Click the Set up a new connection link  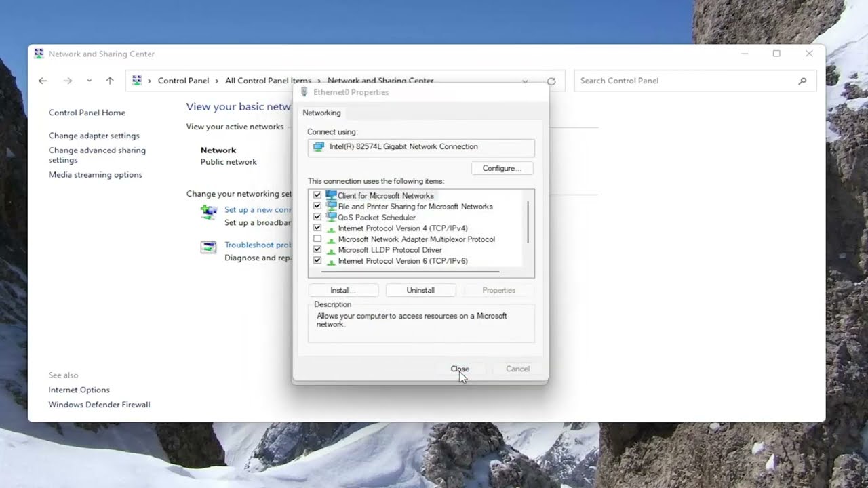click(x=258, y=210)
